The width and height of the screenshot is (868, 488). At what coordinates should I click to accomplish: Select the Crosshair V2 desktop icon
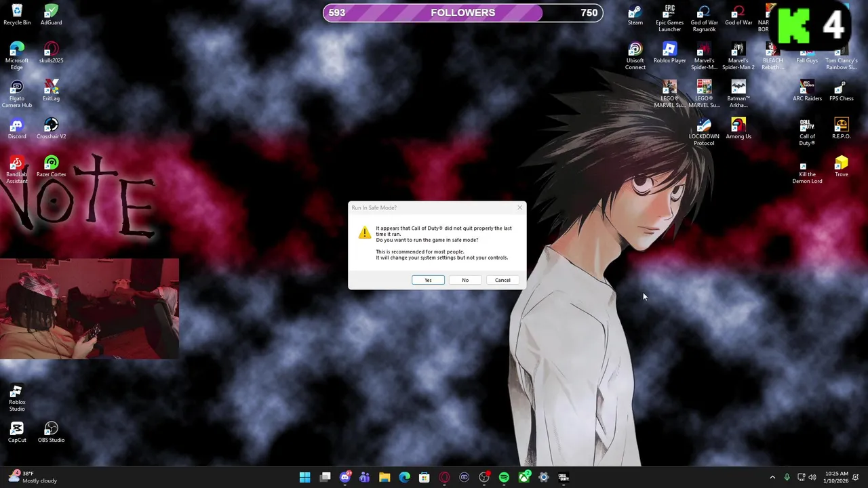click(51, 129)
